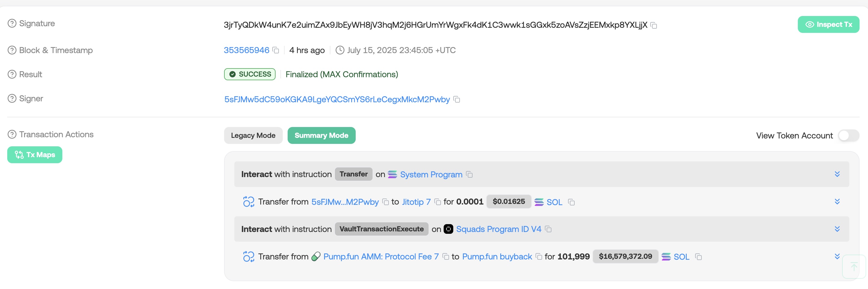Switch to Legacy Mode

coord(253,135)
